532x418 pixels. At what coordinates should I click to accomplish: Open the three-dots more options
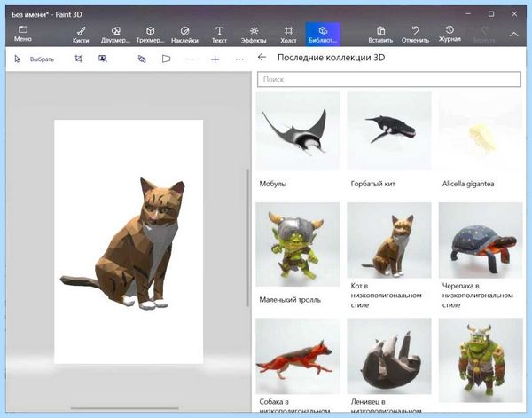tap(239, 59)
